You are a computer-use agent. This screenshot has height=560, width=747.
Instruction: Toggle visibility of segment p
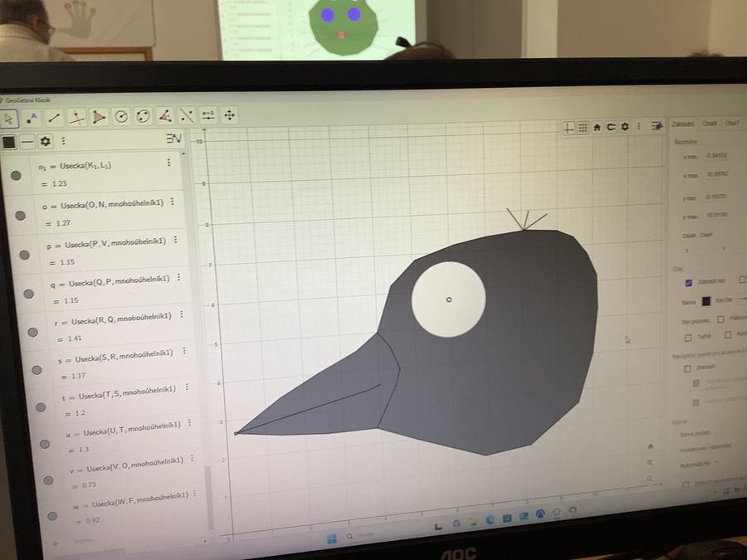tap(24, 255)
